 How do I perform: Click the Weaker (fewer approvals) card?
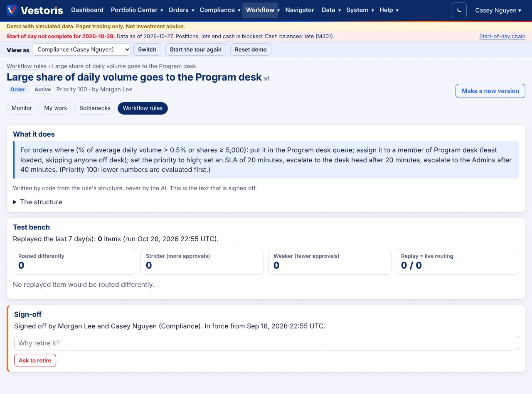tap(330, 262)
